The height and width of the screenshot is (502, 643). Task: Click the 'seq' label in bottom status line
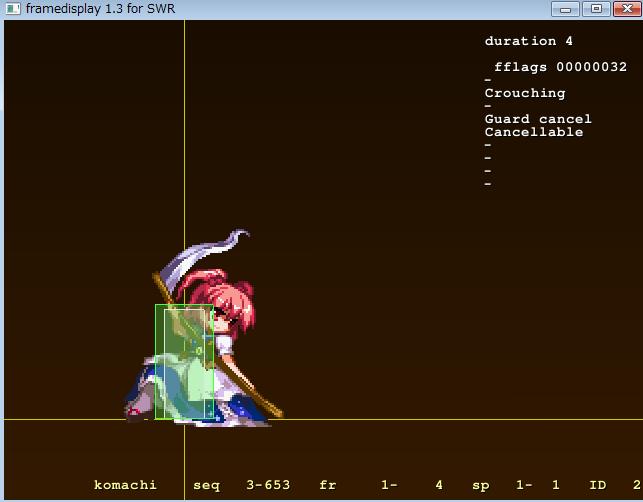coord(206,485)
